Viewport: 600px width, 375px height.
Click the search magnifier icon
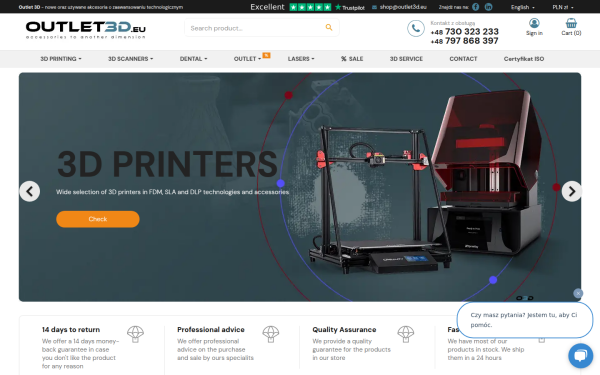(x=329, y=27)
